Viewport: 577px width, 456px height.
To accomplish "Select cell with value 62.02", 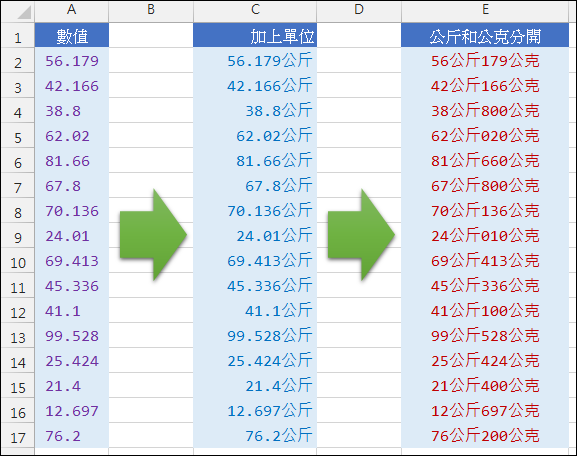I will tap(72, 135).
